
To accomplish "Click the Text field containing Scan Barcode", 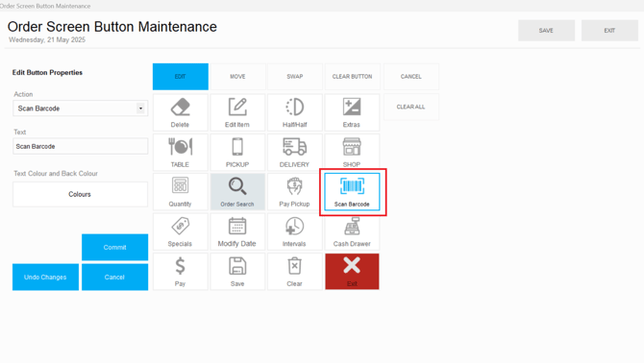I will click(x=80, y=146).
